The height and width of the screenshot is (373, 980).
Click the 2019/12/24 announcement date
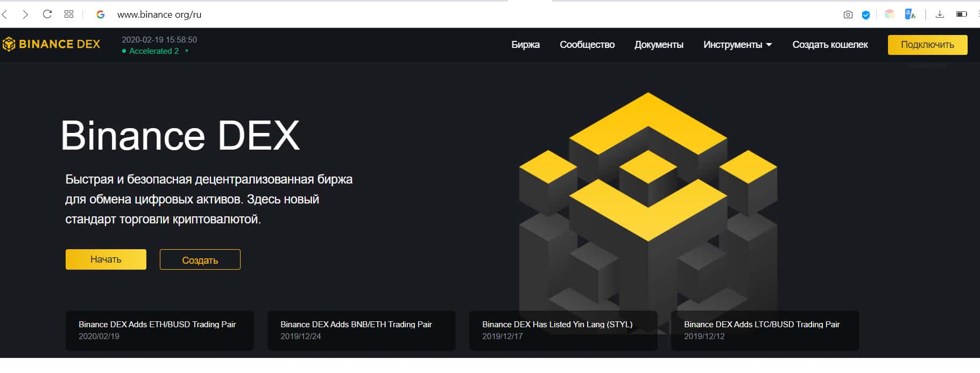(x=300, y=336)
